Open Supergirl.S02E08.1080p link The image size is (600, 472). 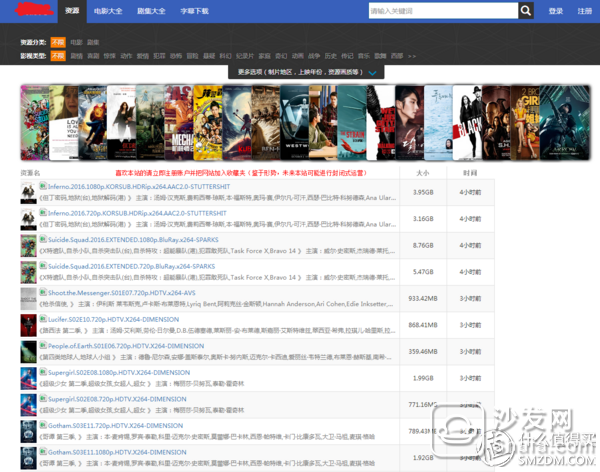coord(119,372)
